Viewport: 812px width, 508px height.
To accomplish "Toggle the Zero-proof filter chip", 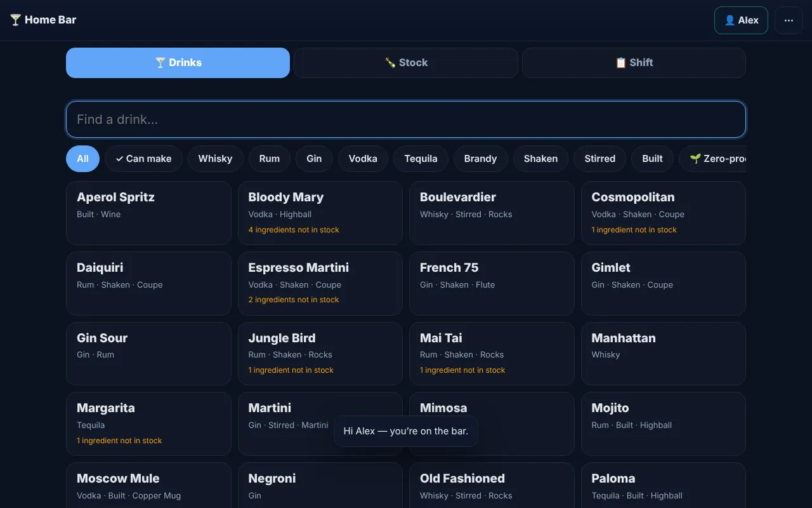I will [x=712, y=159].
